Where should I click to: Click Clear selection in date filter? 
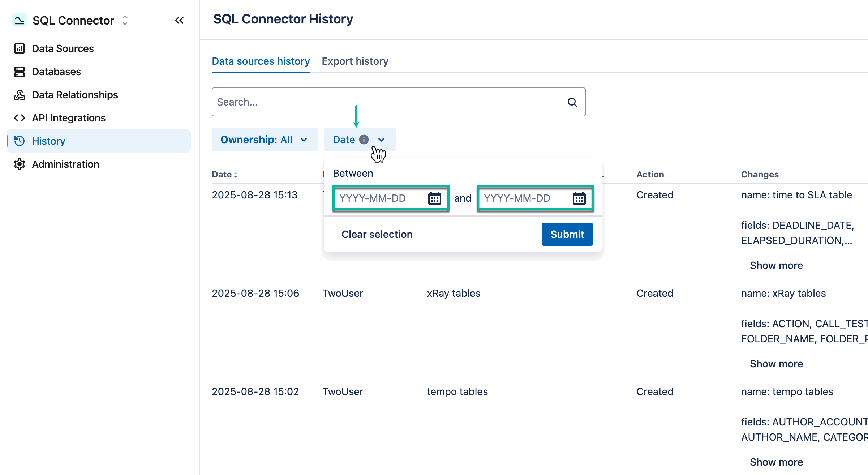pos(377,234)
